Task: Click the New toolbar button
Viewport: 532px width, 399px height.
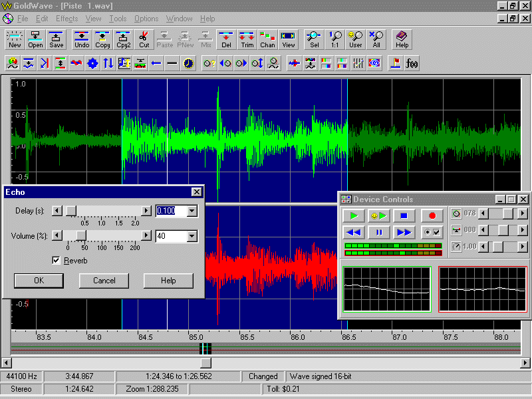Action: point(15,40)
